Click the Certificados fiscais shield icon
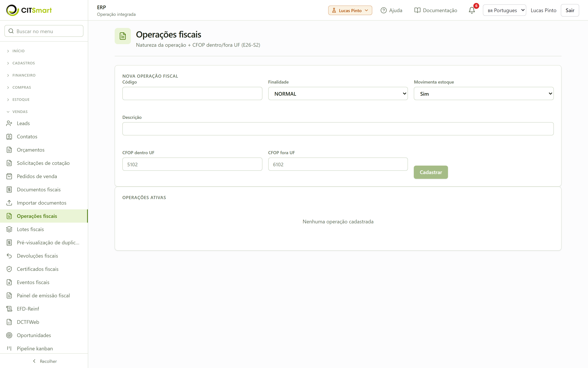The width and height of the screenshot is (588, 368). 9,269
